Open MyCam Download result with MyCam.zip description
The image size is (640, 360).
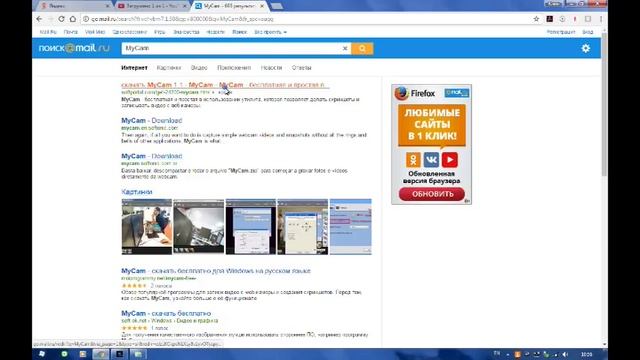151,156
